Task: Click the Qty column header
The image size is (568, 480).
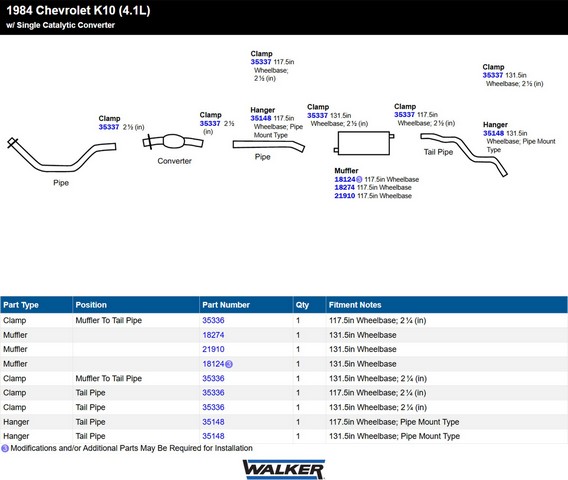Action: coord(309,305)
